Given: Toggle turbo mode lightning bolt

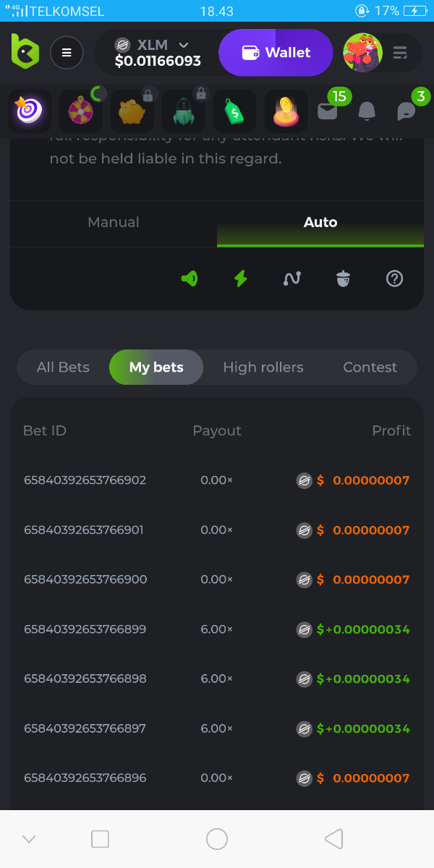Looking at the screenshot, I should 241,278.
